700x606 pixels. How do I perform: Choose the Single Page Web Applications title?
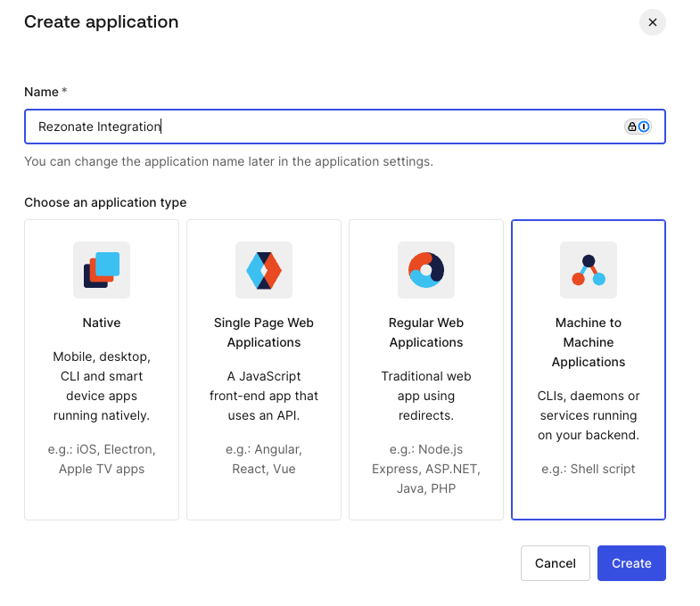tap(264, 332)
